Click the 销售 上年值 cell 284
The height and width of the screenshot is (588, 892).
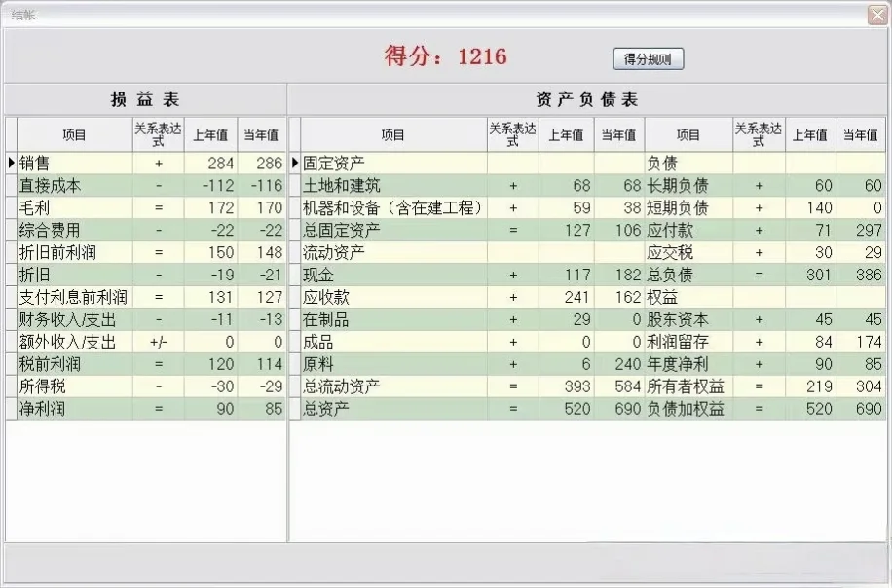[210, 164]
